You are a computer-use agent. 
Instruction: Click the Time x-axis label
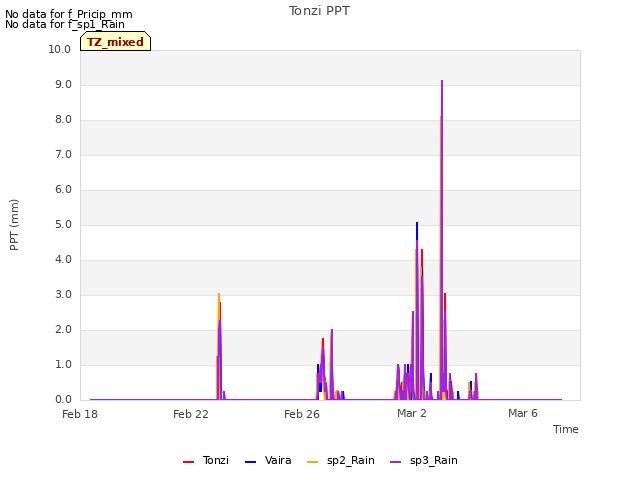(x=565, y=429)
